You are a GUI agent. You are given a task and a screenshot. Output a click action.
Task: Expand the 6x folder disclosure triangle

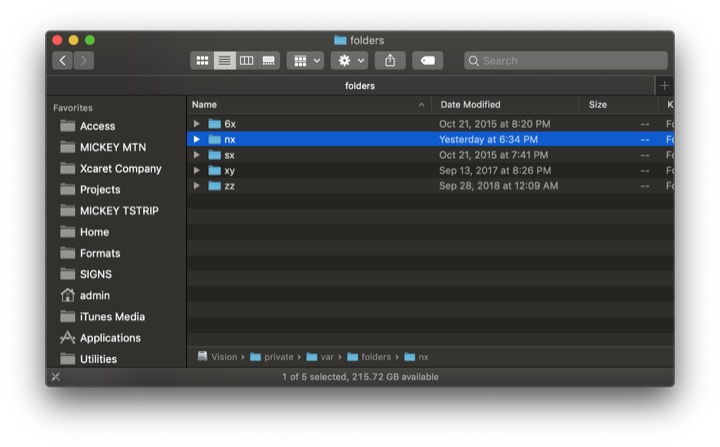[197, 124]
